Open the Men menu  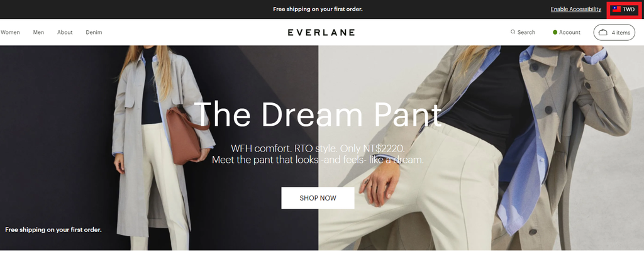[x=38, y=33]
